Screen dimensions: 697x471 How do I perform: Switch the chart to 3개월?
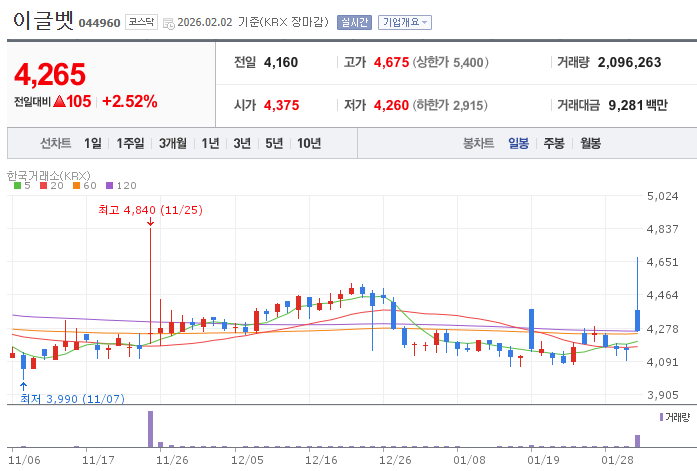coord(173,143)
